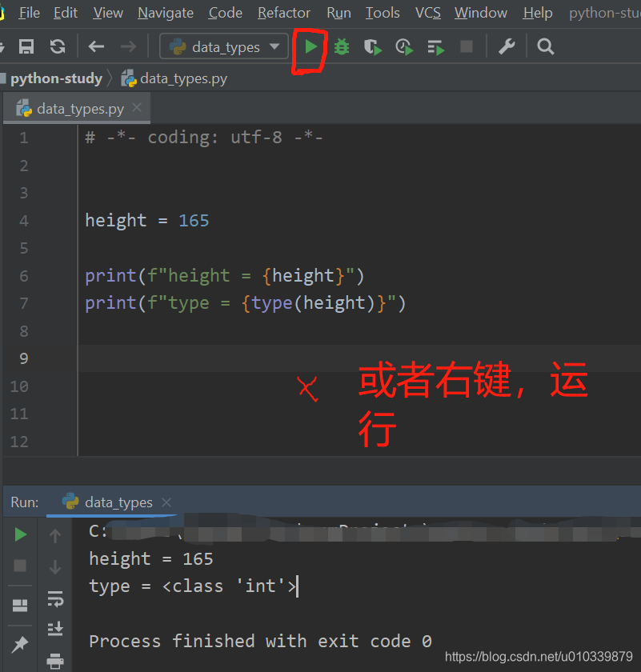Open Search Everywhere with the magnifier

coord(545,46)
